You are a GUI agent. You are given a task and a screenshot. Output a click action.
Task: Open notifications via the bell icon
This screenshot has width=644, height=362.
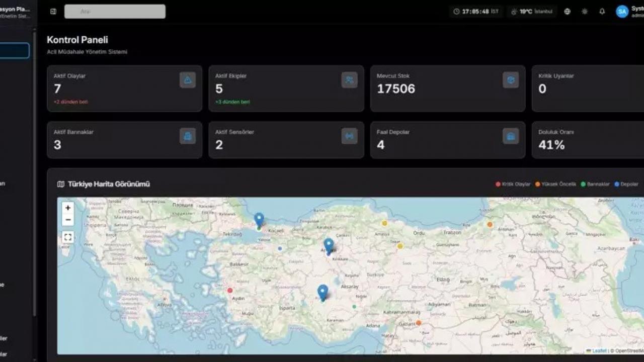[x=602, y=11]
